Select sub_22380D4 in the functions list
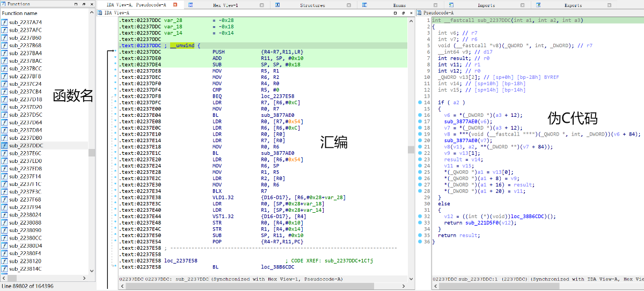The image size is (644, 291). (x=25, y=245)
